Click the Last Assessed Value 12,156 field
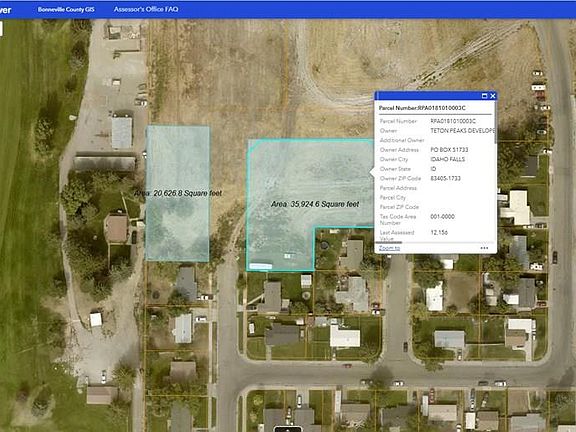This screenshot has height=432, width=576. [x=439, y=233]
